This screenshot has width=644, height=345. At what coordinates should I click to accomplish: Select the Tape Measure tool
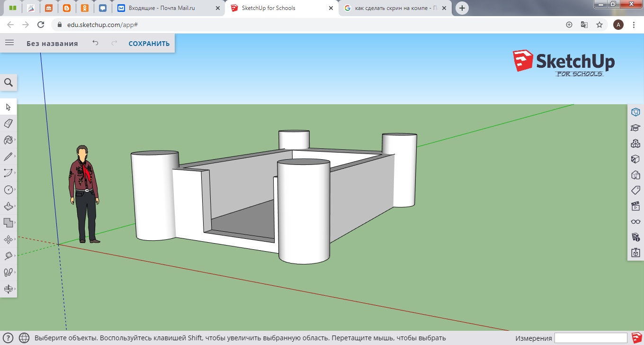coord(8,256)
